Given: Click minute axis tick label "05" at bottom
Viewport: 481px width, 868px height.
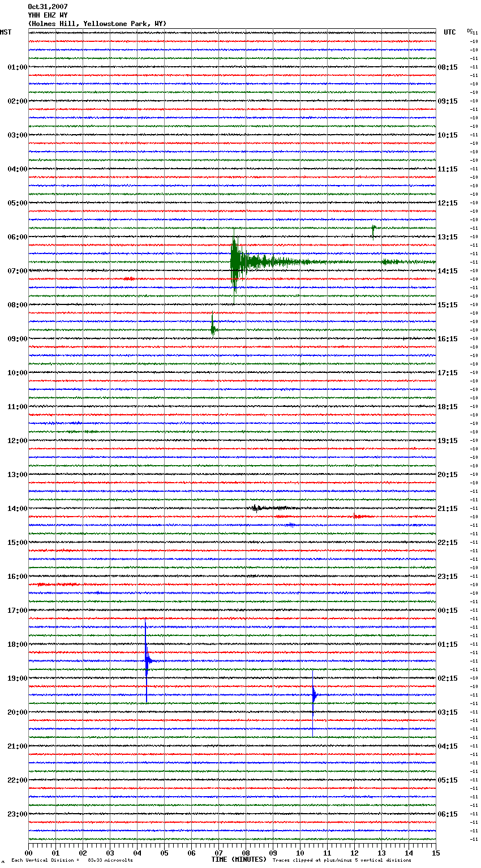Looking at the screenshot, I should click(x=165, y=853).
